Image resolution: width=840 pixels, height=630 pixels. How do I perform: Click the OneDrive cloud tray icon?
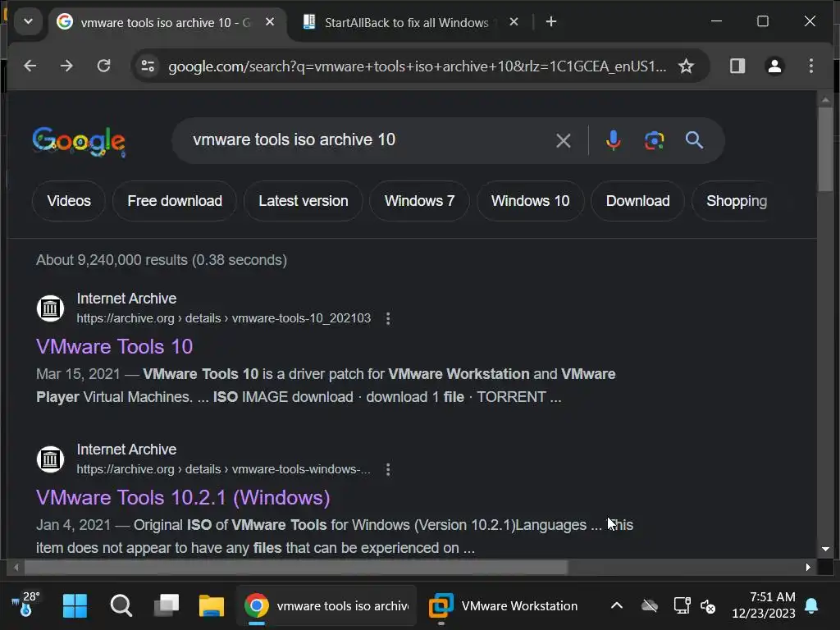650,606
